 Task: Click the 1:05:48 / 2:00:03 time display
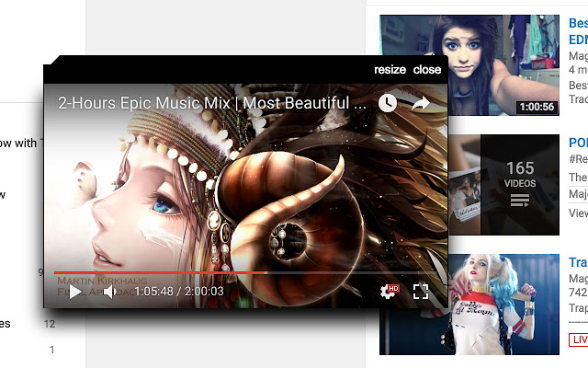[179, 292]
